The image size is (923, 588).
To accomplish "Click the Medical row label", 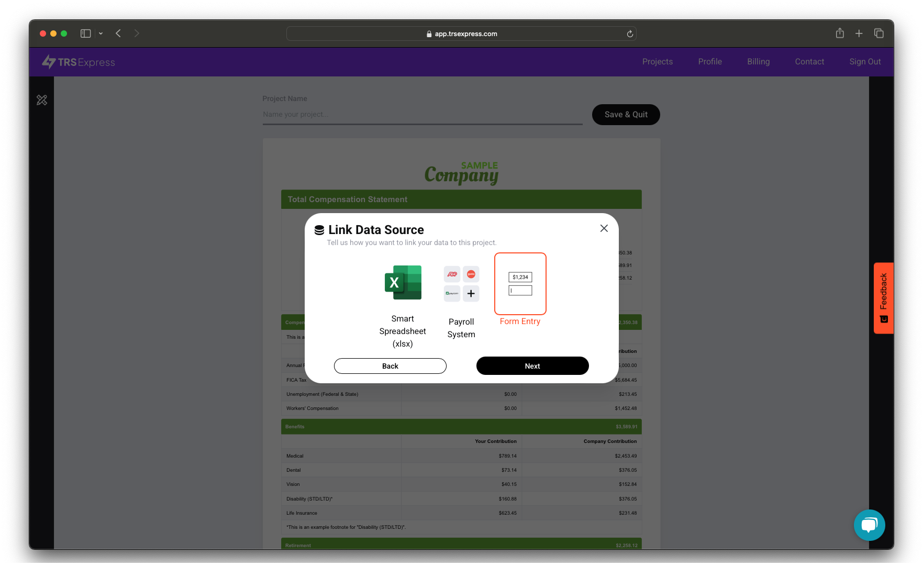I will 295,456.
